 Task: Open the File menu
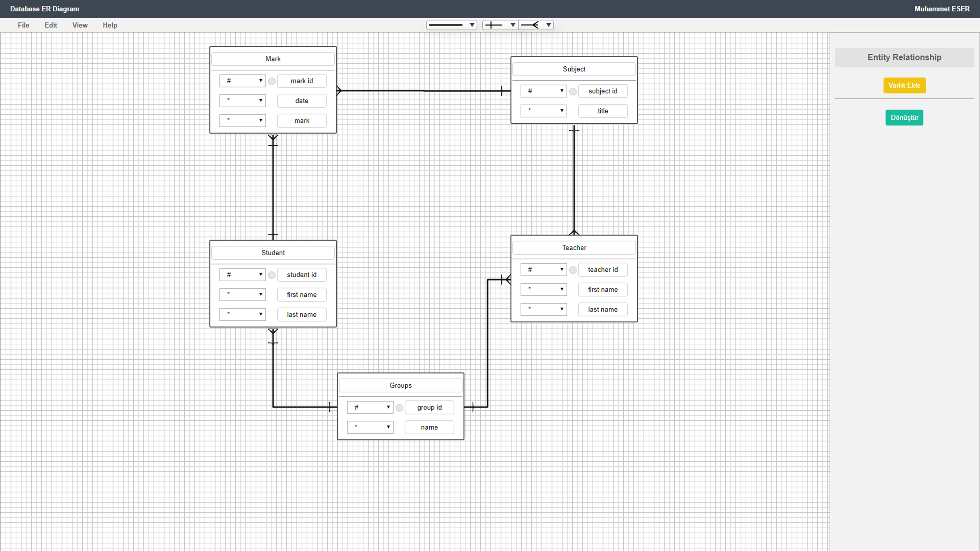[x=23, y=25]
